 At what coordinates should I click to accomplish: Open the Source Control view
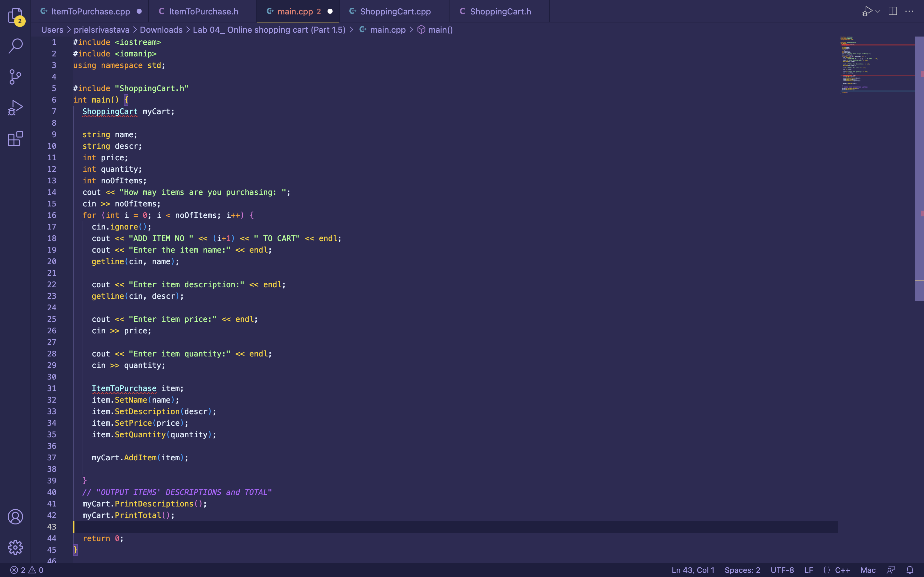click(15, 77)
